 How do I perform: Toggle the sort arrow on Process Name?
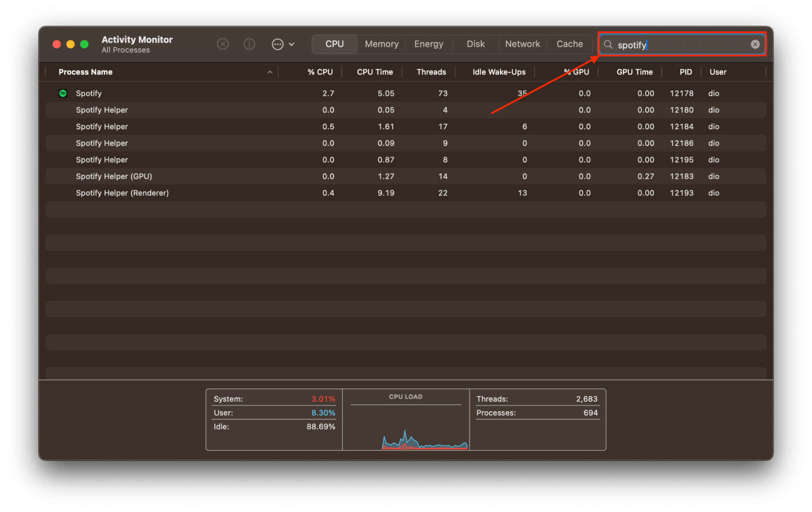(x=270, y=72)
